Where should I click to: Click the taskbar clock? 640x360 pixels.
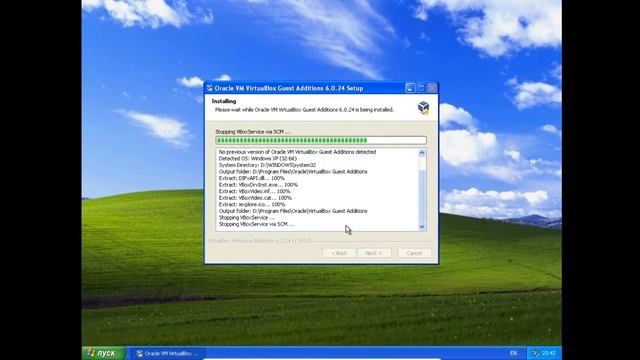[549, 353]
